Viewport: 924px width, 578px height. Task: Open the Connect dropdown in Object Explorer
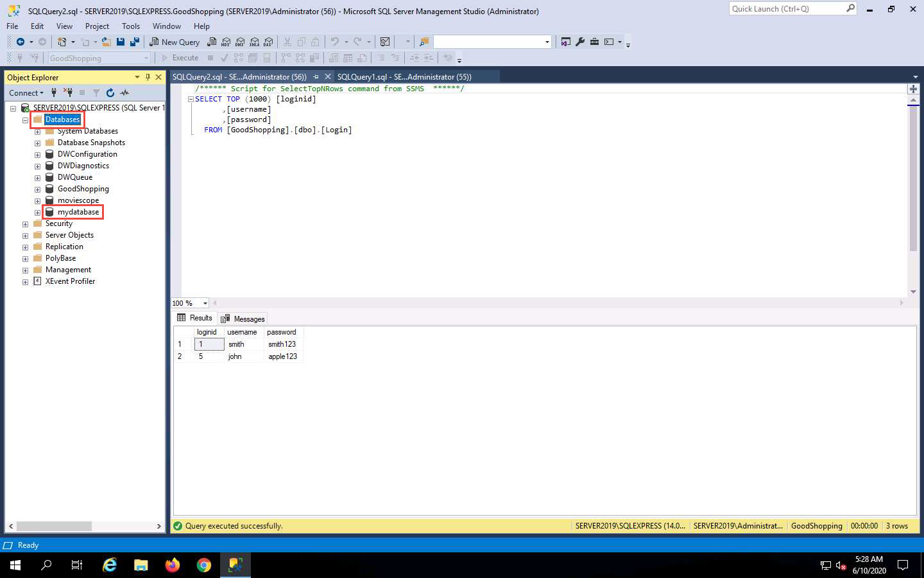coord(26,92)
